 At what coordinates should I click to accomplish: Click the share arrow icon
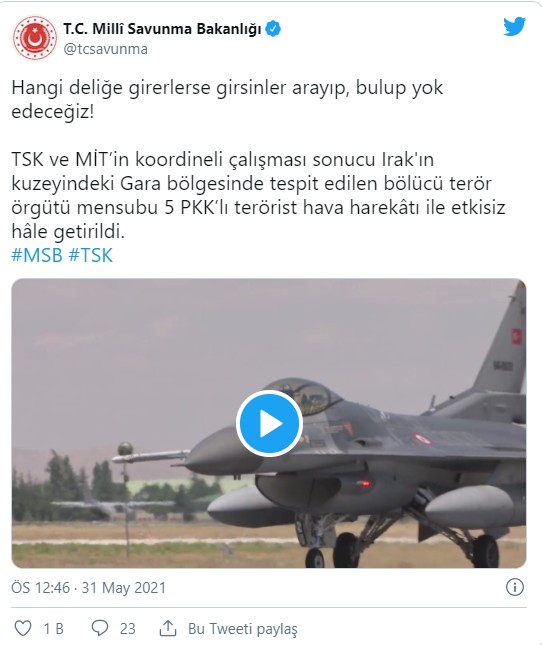(168, 628)
